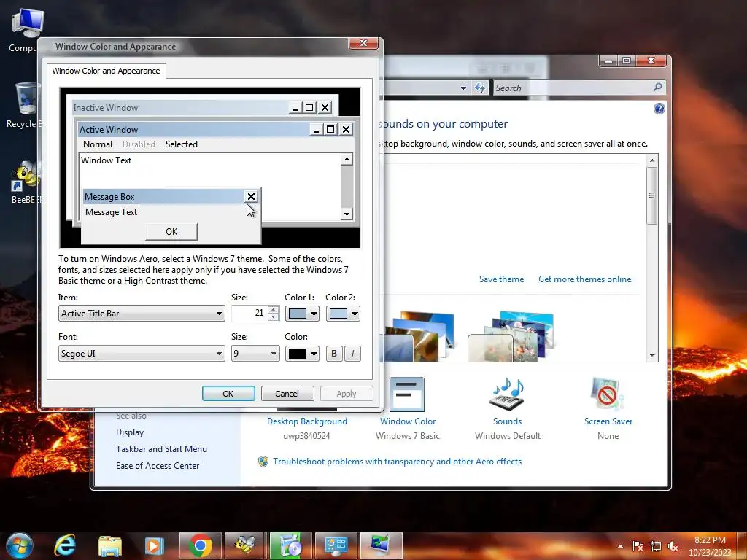
Task: Open Taskbar and Start Menu link
Action: (161, 449)
